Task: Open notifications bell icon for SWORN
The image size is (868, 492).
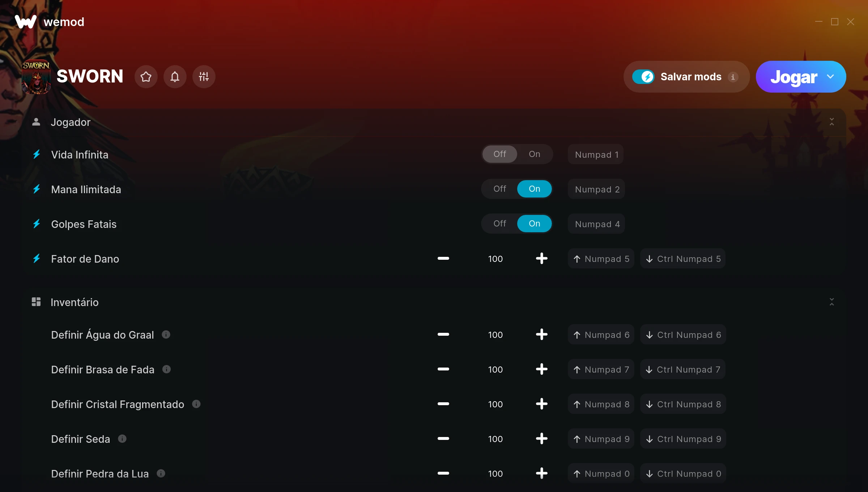Action: (175, 77)
